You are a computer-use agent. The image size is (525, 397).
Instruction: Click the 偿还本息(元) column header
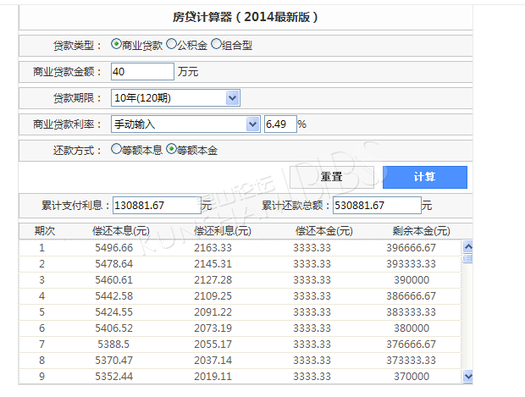(x=121, y=231)
